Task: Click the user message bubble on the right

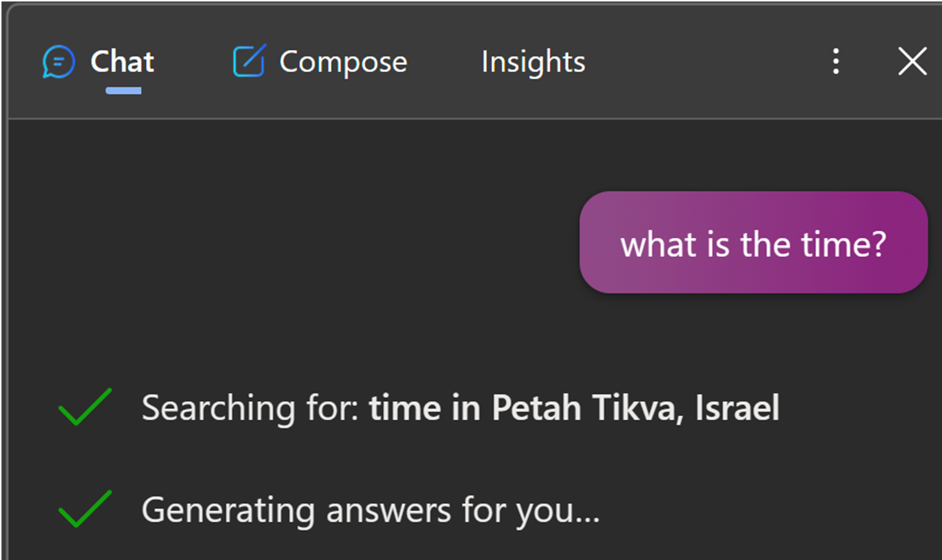Action: 753,243
